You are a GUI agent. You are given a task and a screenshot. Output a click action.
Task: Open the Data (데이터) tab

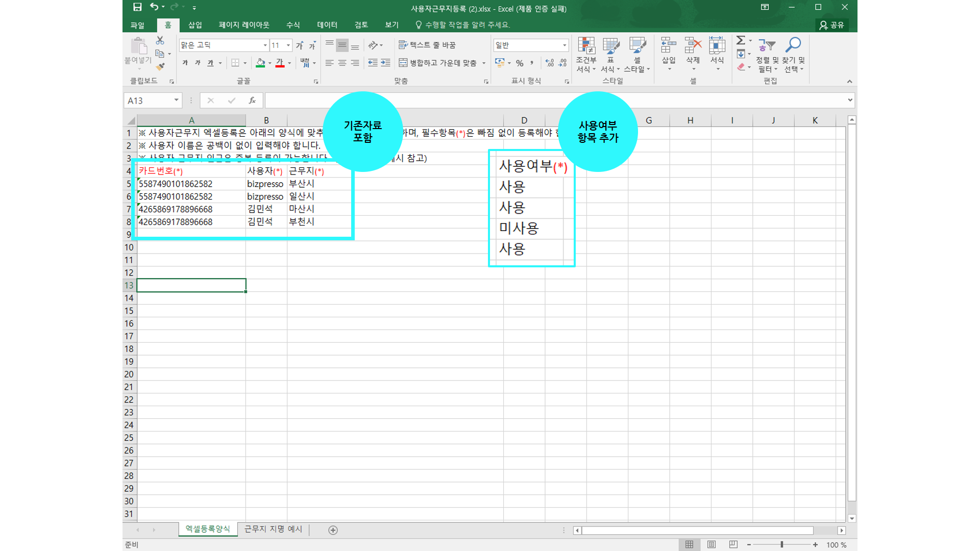(327, 25)
